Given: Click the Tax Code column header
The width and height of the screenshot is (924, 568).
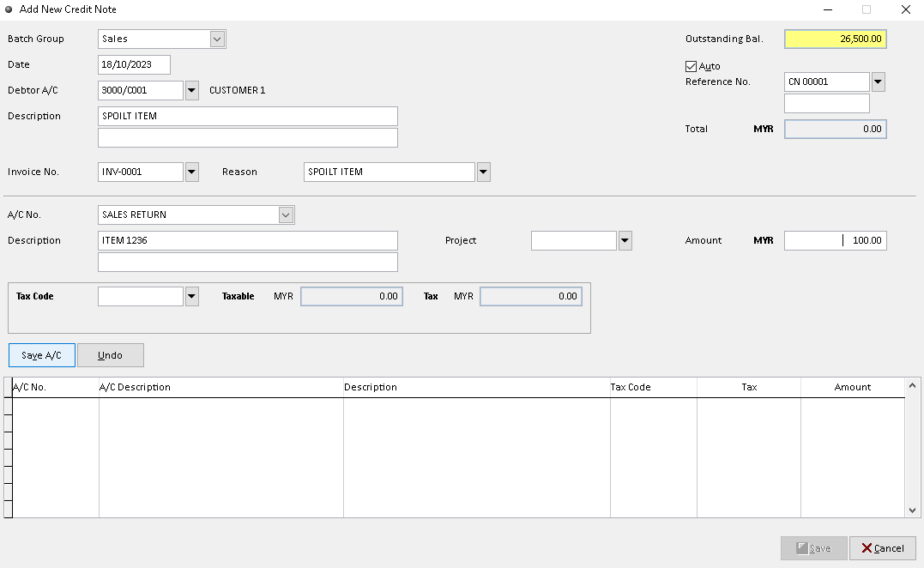Looking at the screenshot, I should [x=652, y=387].
